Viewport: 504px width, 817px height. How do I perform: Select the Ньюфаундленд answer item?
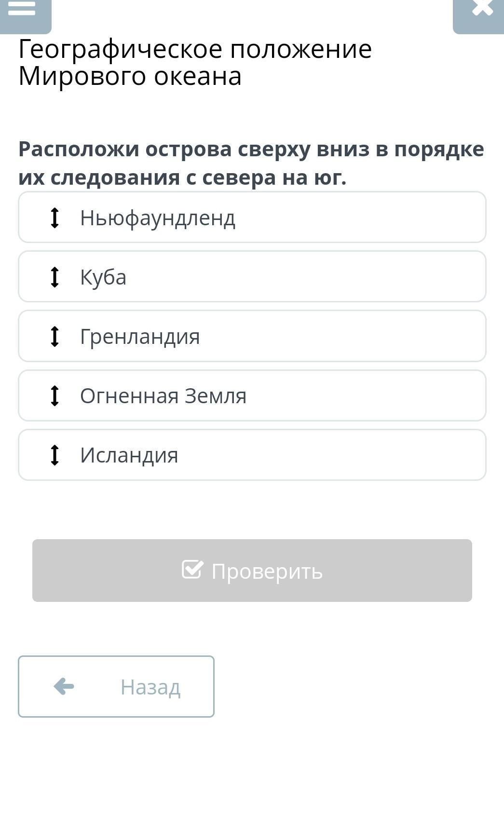point(252,218)
